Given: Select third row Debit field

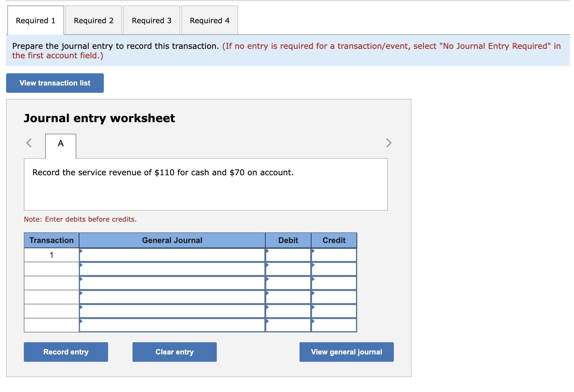Looking at the screenshot, I should (x=288, y=283).
